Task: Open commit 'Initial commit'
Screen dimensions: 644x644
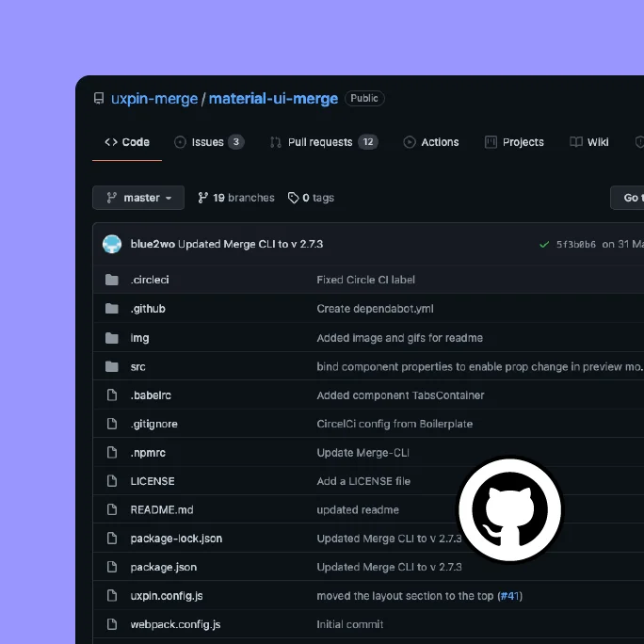Action: click(350, 624)
